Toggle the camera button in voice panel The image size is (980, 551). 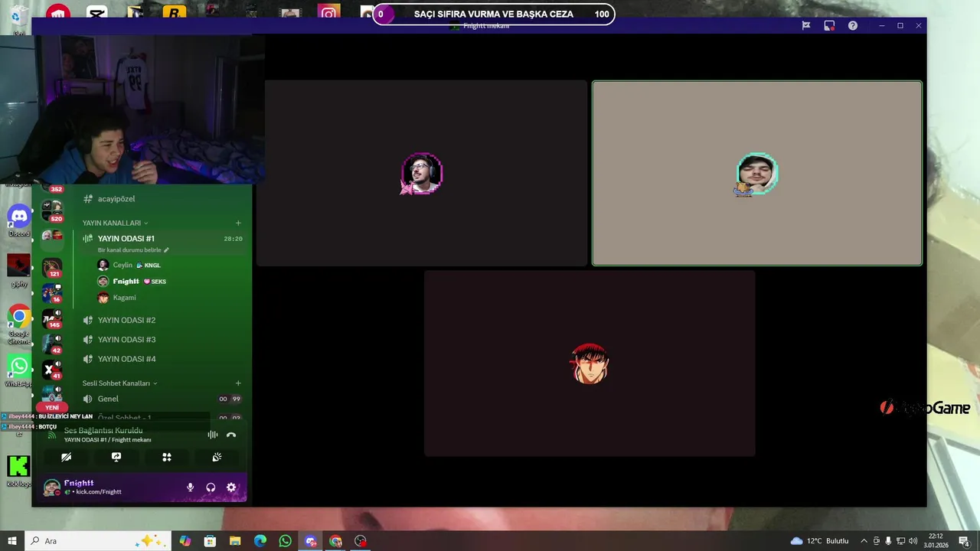click(67, 457)
